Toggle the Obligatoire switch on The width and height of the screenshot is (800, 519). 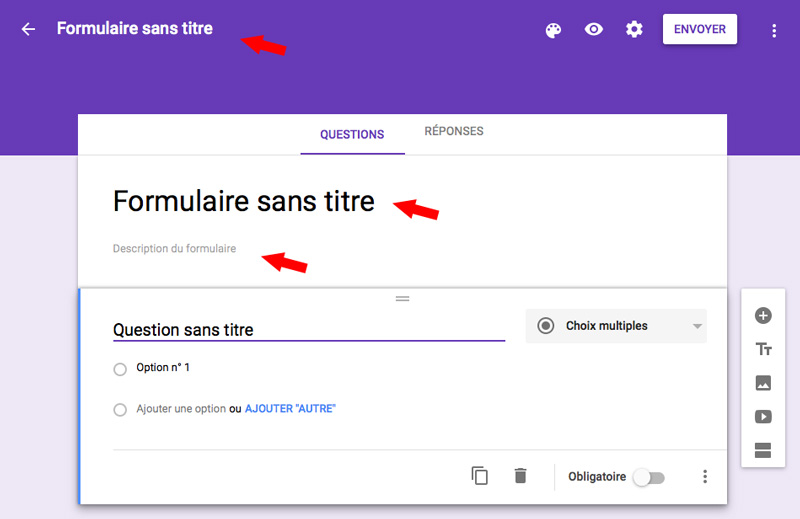pos(648,477)
